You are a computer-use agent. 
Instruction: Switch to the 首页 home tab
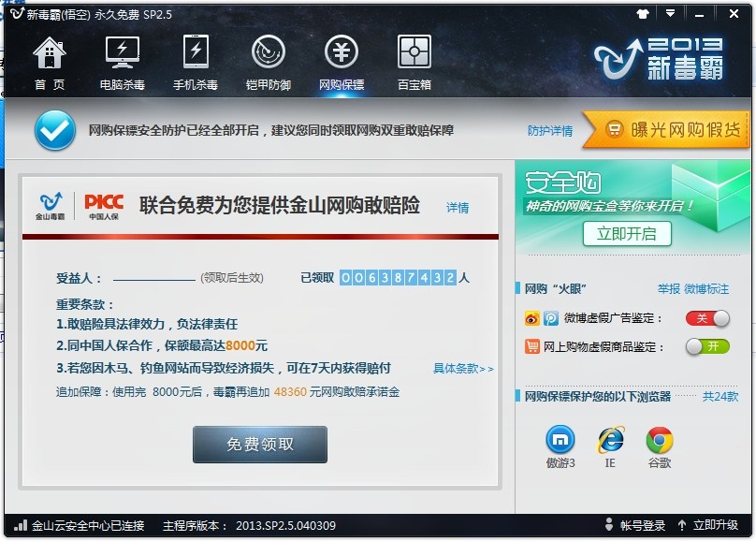[50, 58]
